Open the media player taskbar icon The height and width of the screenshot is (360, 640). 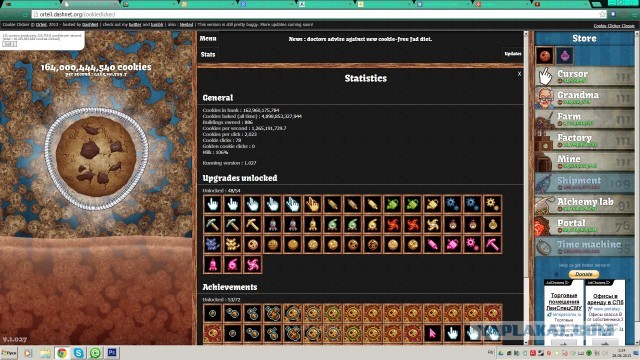click(x=28, y=353)
